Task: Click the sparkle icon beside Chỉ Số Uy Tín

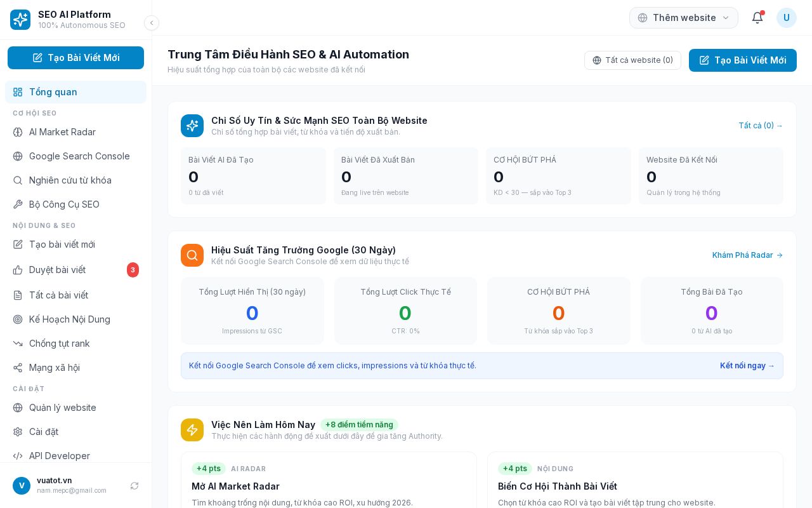Action: [x=192, y=126]
